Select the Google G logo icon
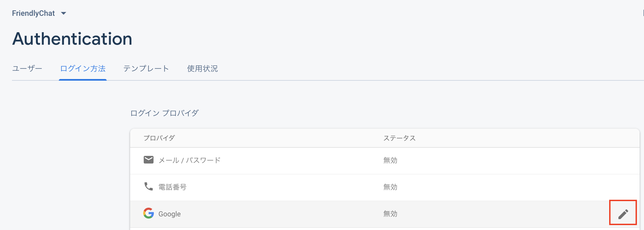Viewport: 644px width, 230px height. click(x=149, y=214)
